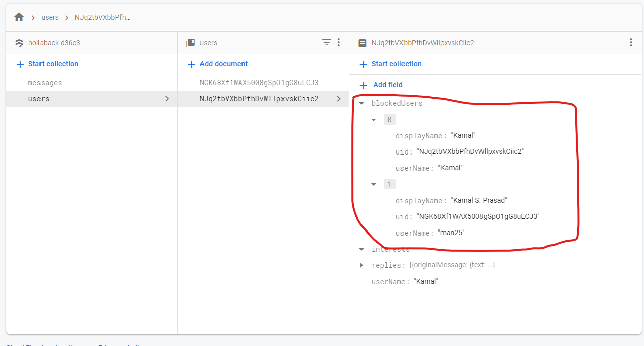Collapse blockedUsers item 0
This screenshot has height=346, width=644.
[x=374, y=120]
